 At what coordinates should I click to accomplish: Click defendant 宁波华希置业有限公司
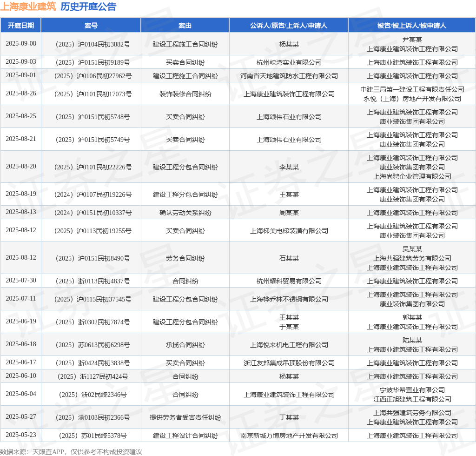tap(412, 390)
